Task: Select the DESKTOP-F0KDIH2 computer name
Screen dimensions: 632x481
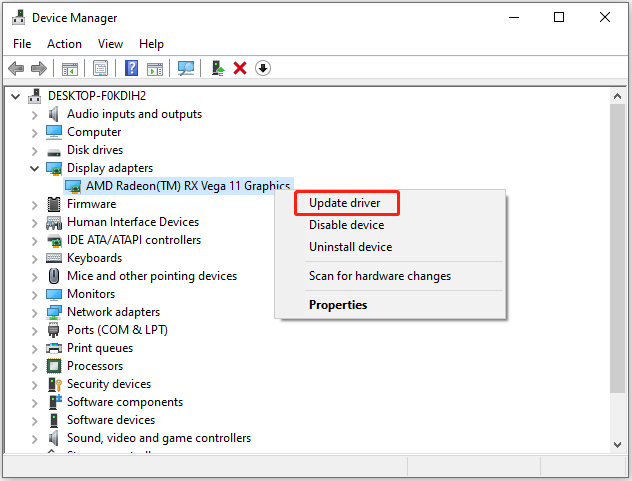Action: 97,96
